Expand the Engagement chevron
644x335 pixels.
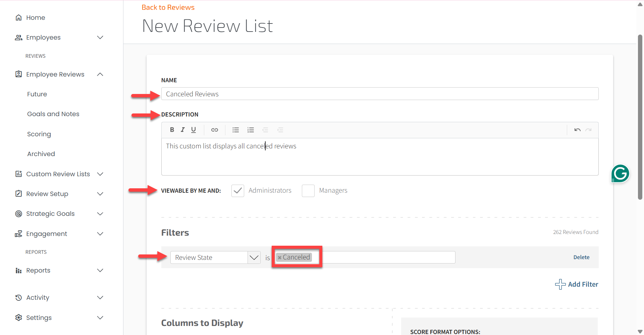100,234
